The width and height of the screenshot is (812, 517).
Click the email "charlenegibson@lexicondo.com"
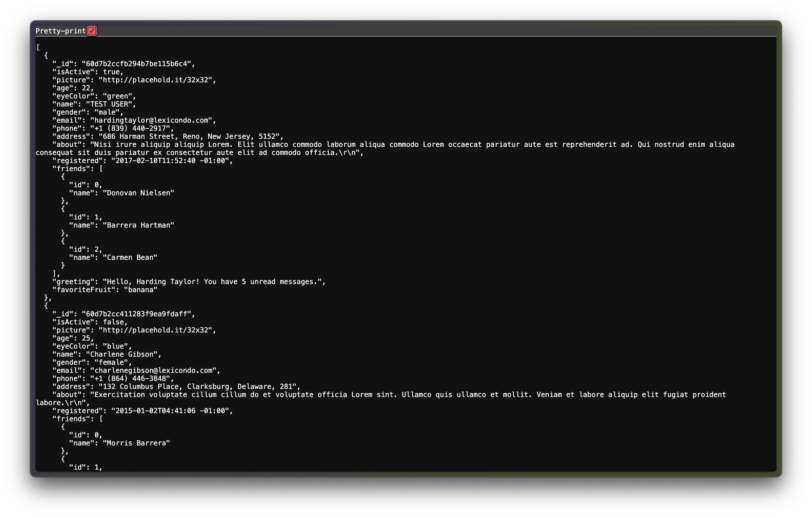click(153, 371)
